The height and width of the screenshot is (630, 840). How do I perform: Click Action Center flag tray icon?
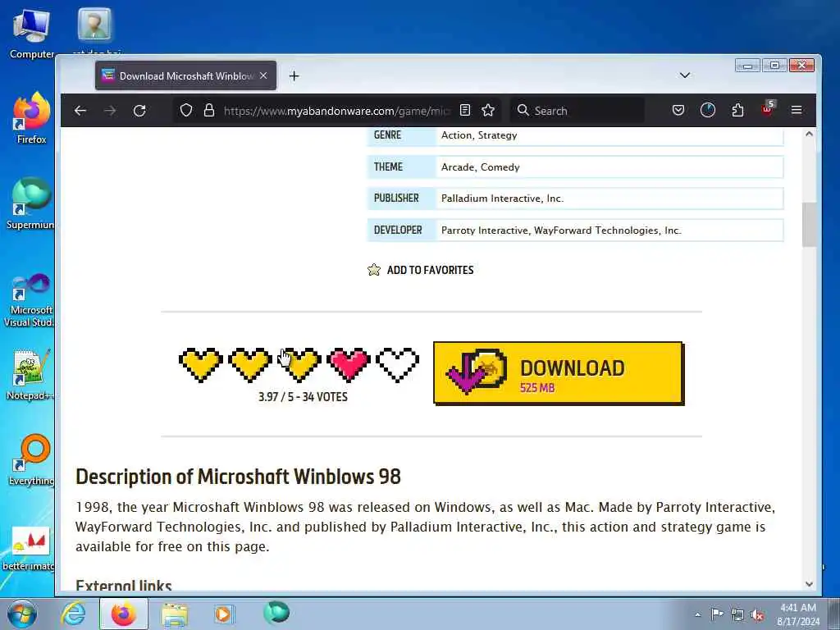point(717,614)
